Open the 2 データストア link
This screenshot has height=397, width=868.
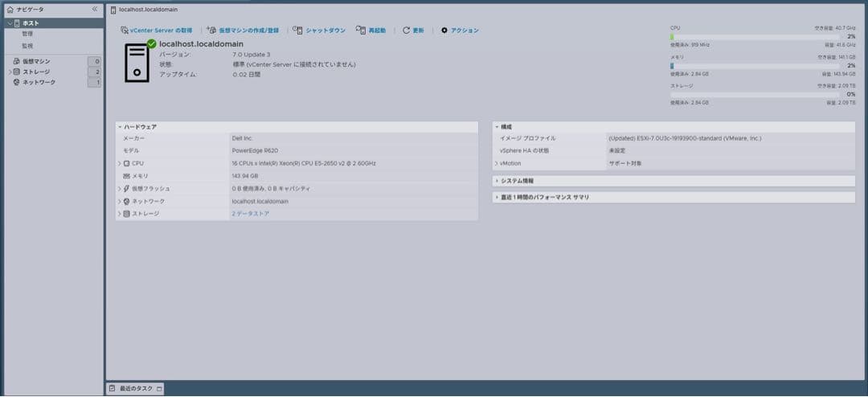(x=250, y=214)
